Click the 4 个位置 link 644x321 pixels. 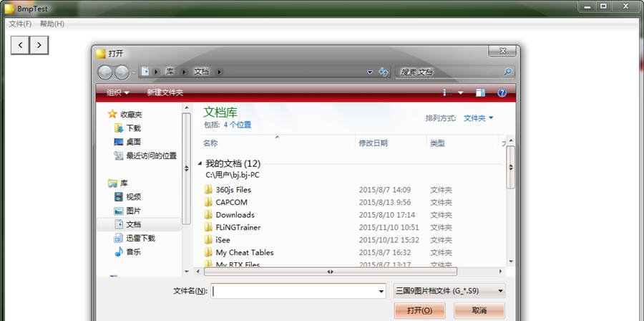click(x=238, y=125)
